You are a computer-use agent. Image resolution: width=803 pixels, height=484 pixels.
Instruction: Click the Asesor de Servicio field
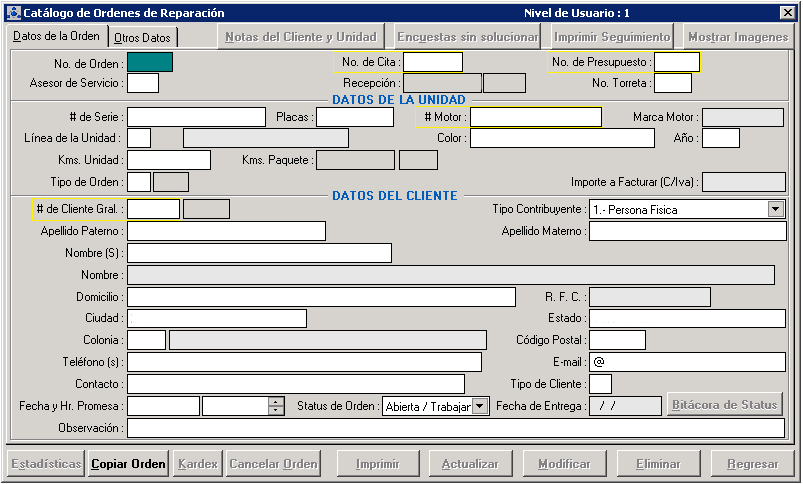point(143,83)
